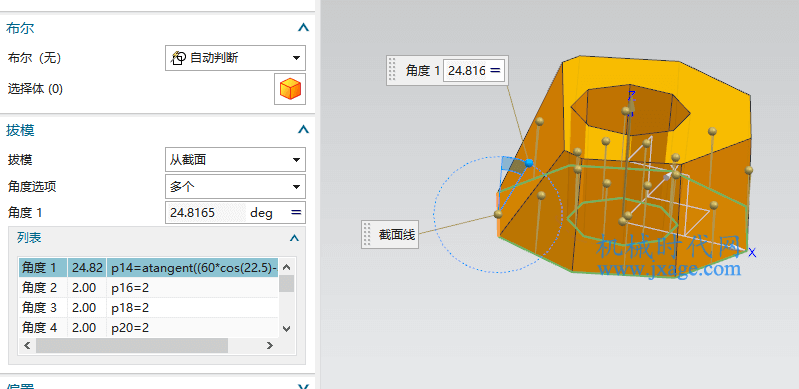
Task: Click the drag grip on the 截面线 label
Action: click(366, 235)
